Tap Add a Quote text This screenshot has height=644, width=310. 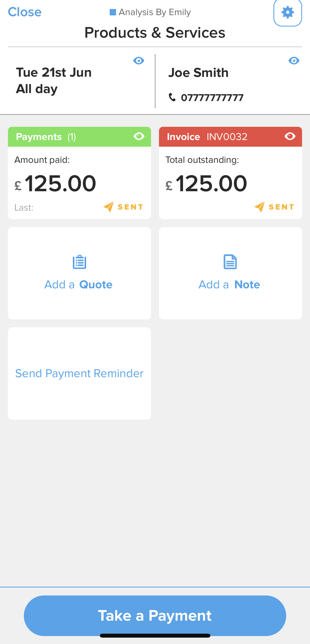coord(78,285)
